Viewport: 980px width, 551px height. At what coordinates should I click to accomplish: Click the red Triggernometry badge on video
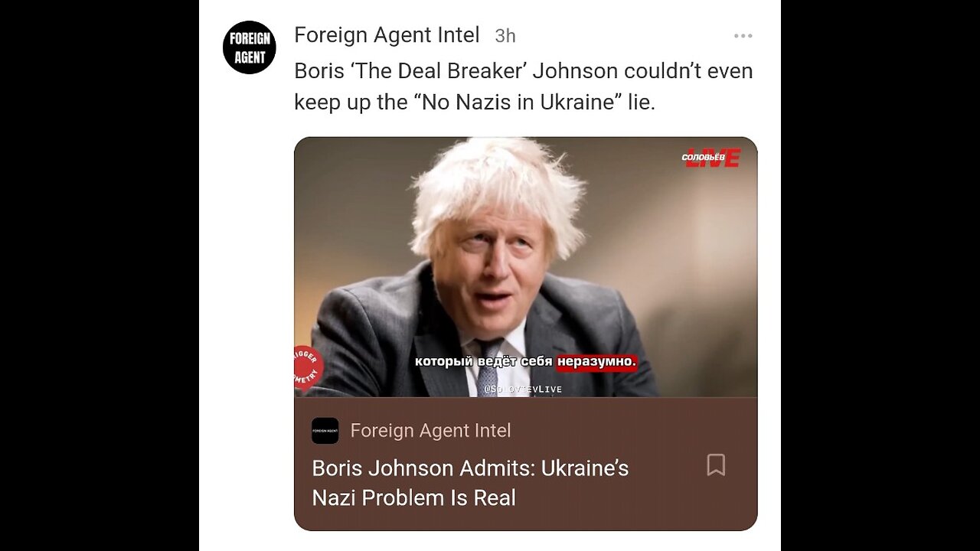click(308, 368)
